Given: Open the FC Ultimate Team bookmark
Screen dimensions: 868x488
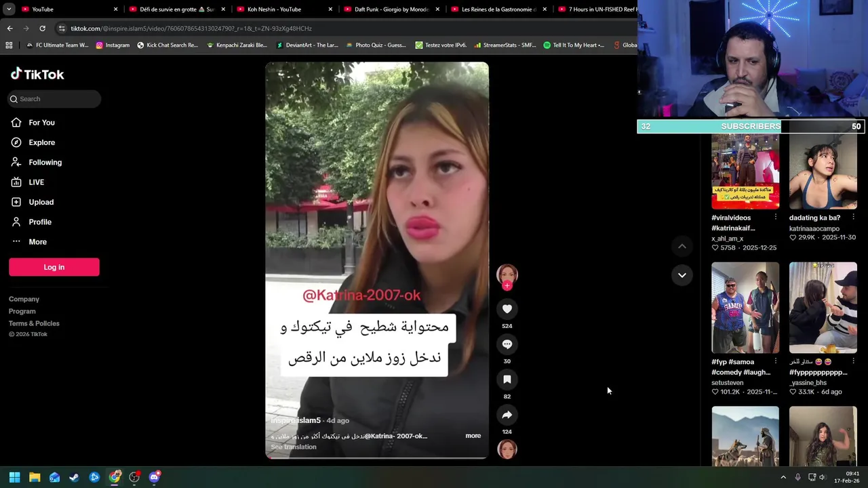Looking at the screenshot, I should point(57,45).
